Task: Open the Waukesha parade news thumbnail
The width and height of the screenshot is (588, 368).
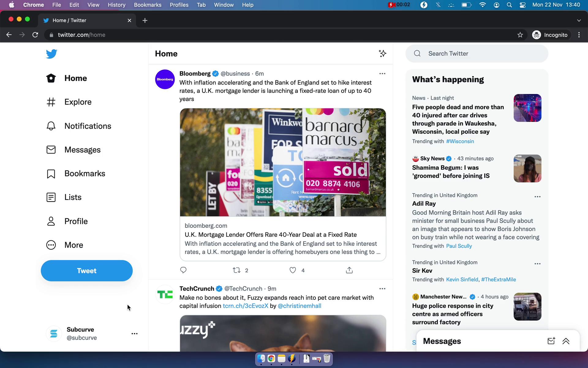Action: click(x=527, y=108)
